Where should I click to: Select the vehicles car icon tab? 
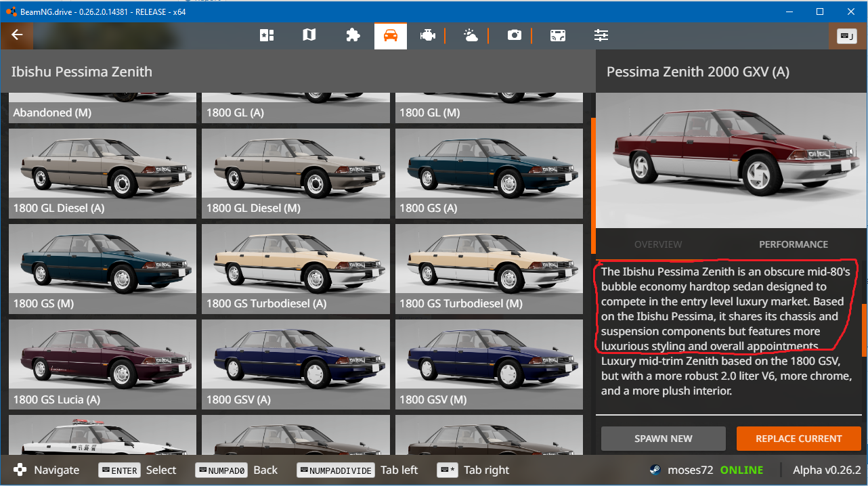coord(391,35)
